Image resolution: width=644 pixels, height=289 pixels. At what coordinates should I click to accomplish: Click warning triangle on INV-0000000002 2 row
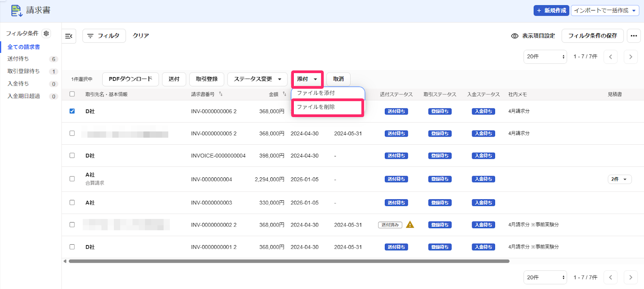[410, 225]
